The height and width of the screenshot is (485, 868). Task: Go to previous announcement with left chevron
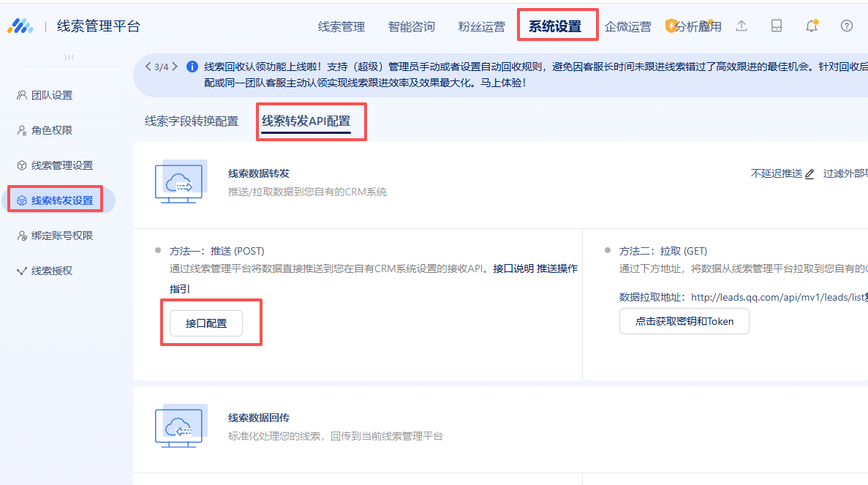(148, 67)
